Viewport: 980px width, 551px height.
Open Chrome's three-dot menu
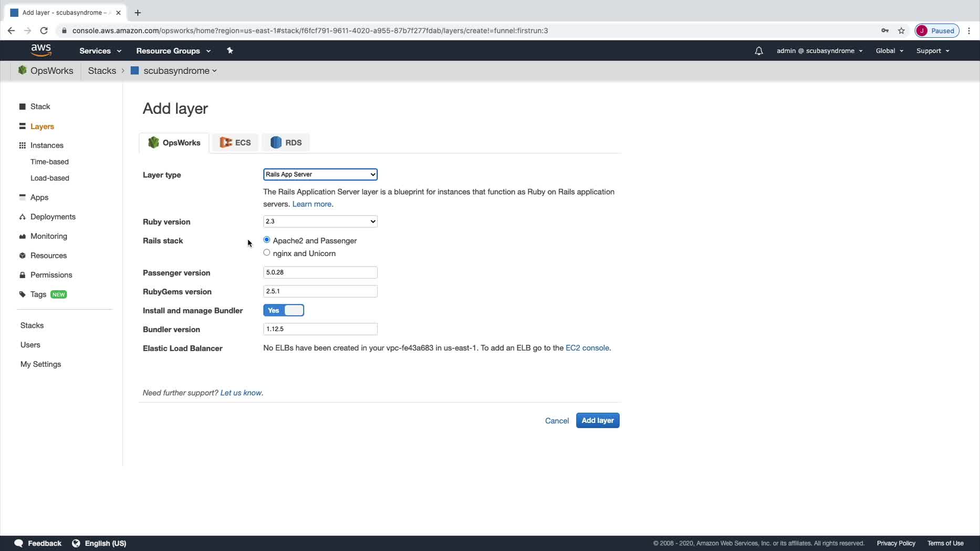(x=969, y=30)
